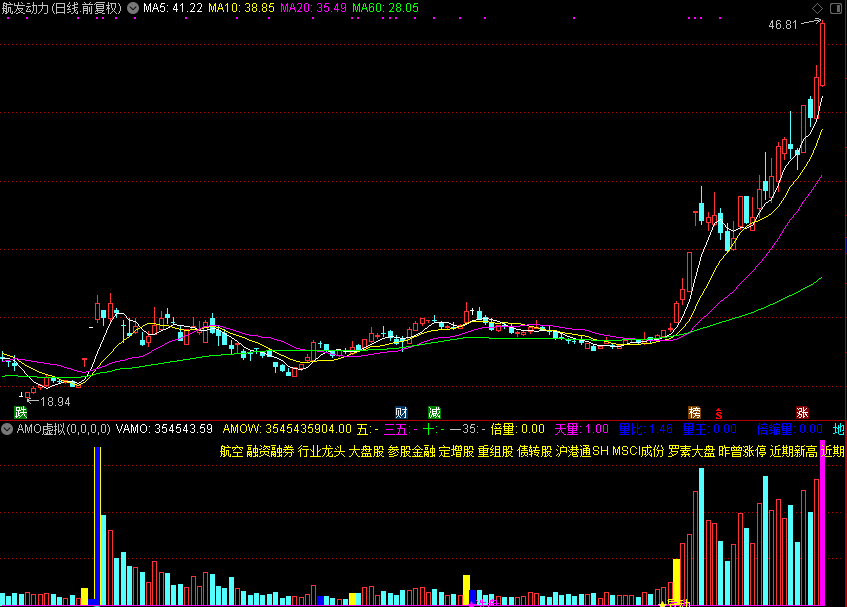Click the red S marker icon
Viewport: 847px width, 607px height.
[719, 414]
